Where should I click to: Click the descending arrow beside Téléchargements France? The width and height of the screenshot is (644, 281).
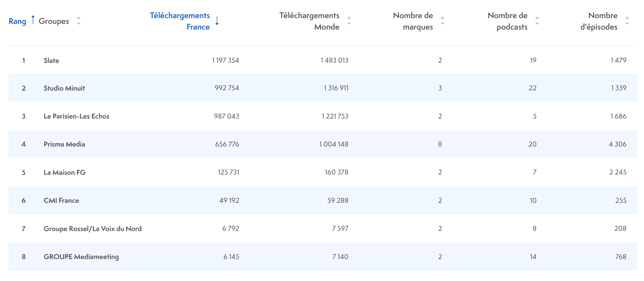[217, 21]
